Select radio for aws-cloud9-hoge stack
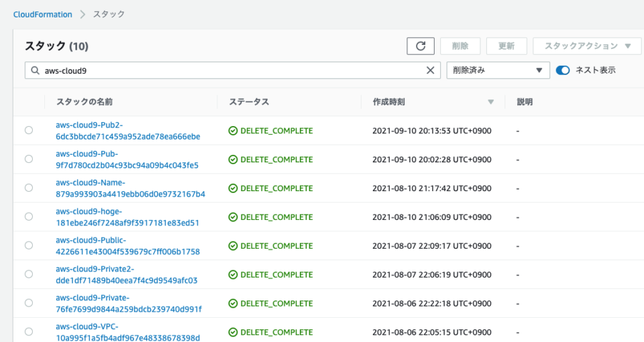The height and width of the screenshot is (342, 644). pos(29,217)
